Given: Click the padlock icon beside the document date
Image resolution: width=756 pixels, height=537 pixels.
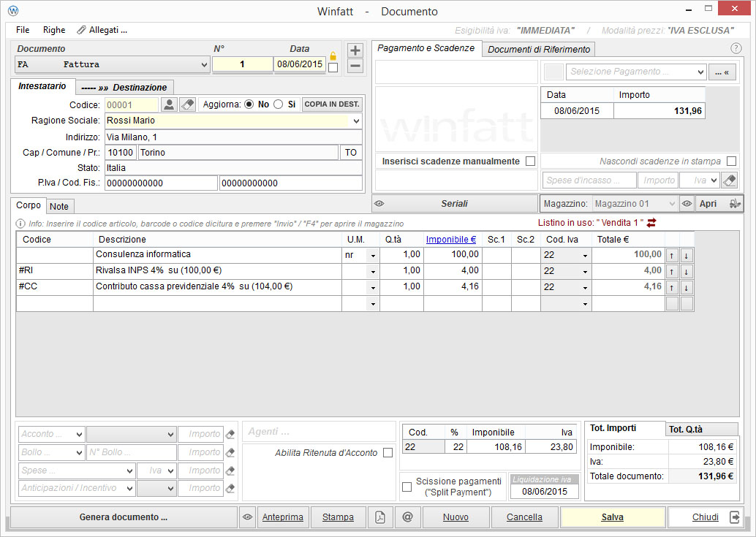Looking at the screenshot, I should [333, 56].
